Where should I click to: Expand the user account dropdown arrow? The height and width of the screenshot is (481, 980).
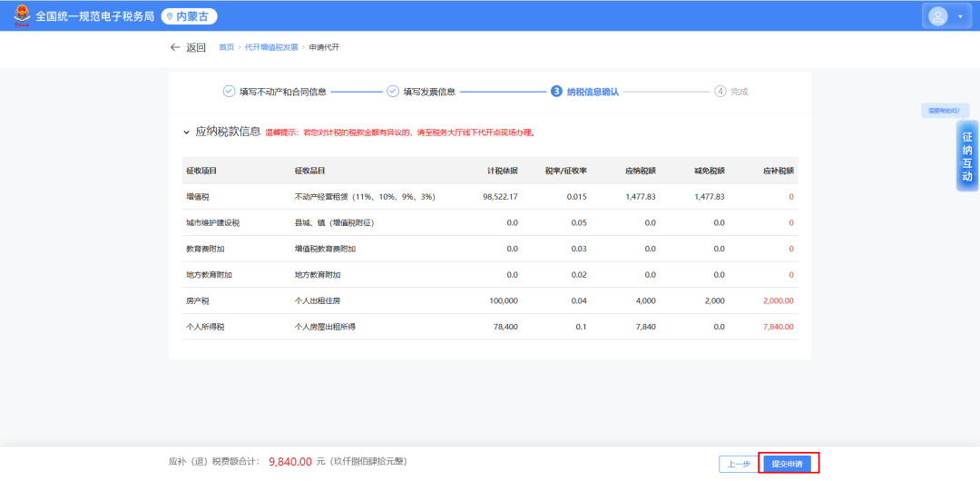click(x=960, y=16)
